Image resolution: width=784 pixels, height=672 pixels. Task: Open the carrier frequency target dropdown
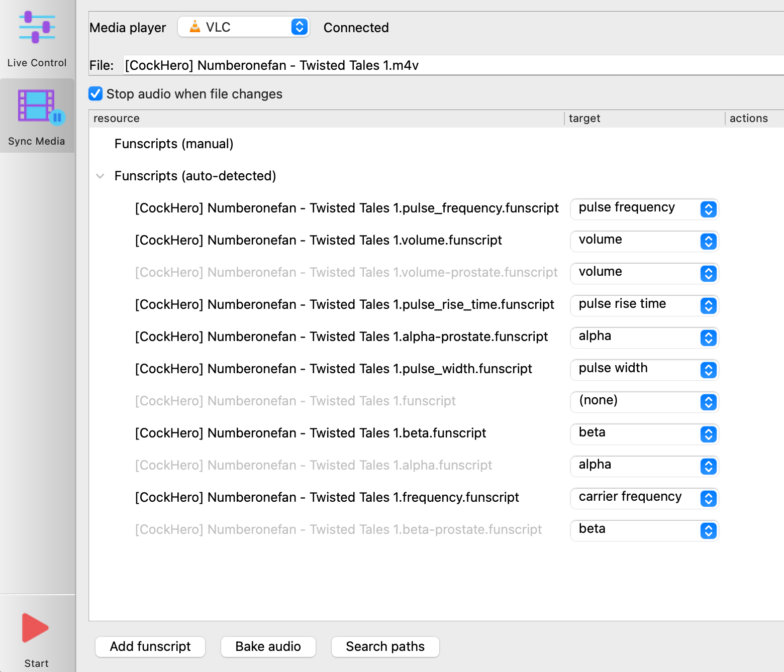(x=644, y=498)
